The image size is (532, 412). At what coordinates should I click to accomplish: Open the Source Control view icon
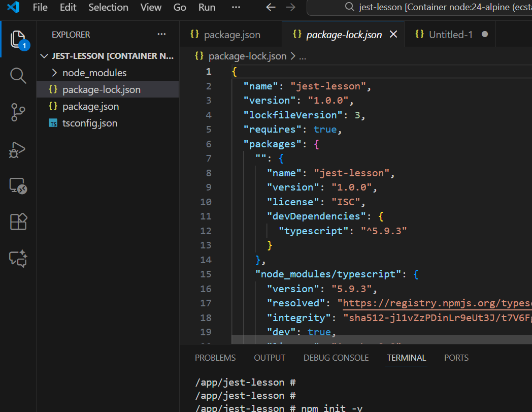click(x=18, y=112)
